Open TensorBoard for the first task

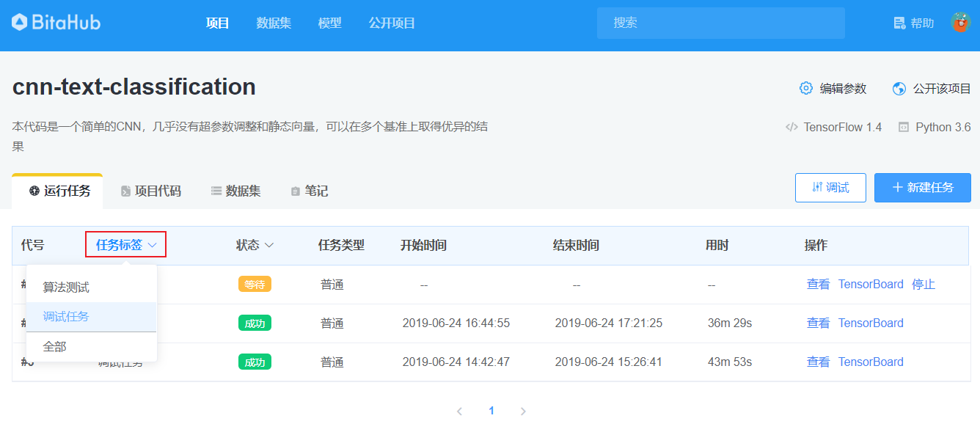(x=871, y=284)
